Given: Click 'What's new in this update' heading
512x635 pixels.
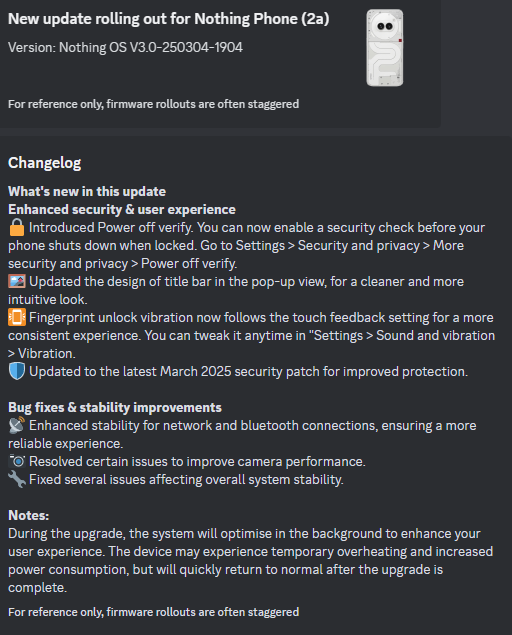Looking at the screenshot, I should pyautogui.click(x=87, y=191).
